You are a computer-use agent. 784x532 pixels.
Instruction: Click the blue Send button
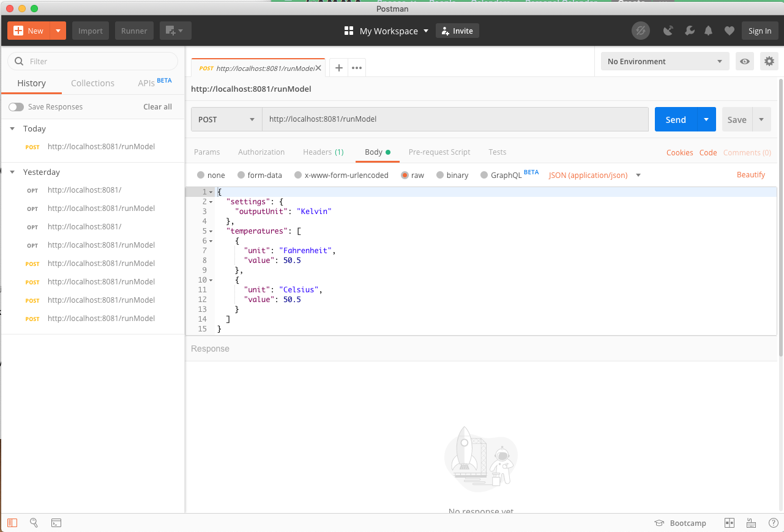tap(676, 119)
